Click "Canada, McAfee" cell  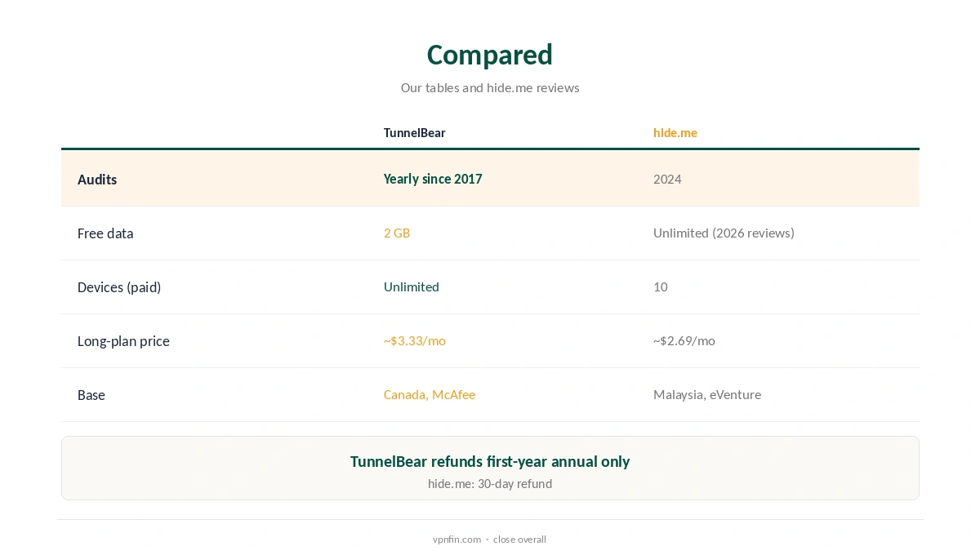(x=430, y=394)
